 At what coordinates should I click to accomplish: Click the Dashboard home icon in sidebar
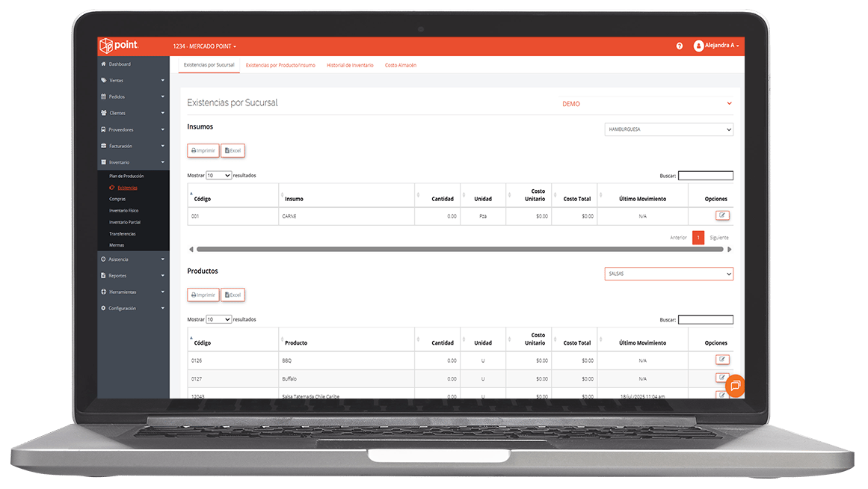(x=103, y=64)
